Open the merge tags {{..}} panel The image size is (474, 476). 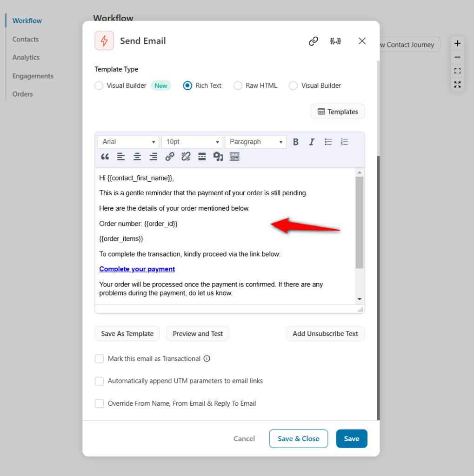[335, 41]
